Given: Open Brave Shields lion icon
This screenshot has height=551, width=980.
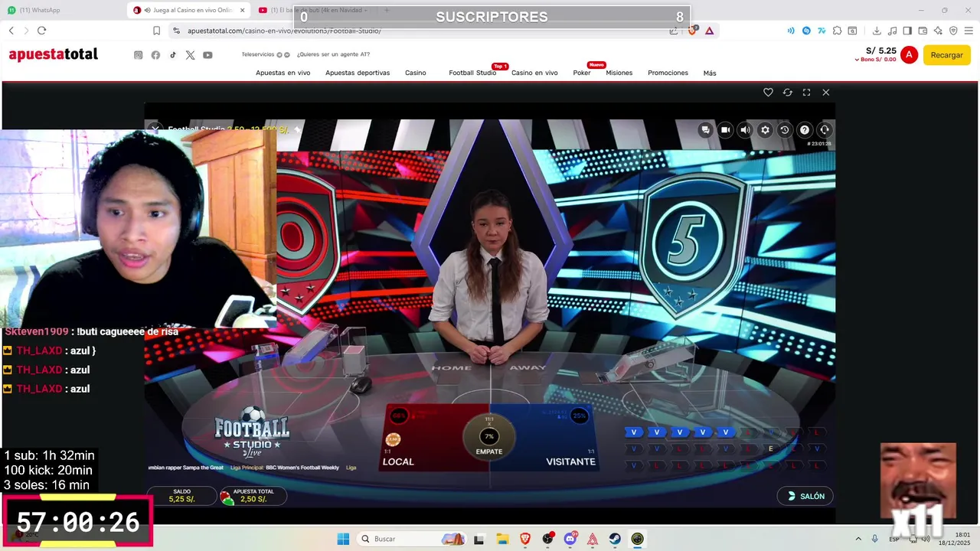Looking at the screenshot, I should (x=692, y=31).
